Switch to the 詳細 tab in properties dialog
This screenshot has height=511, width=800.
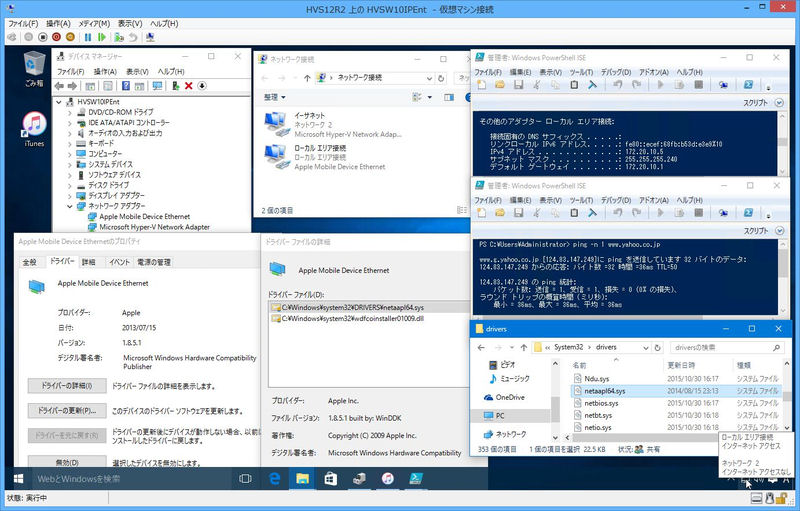(89, 262)
